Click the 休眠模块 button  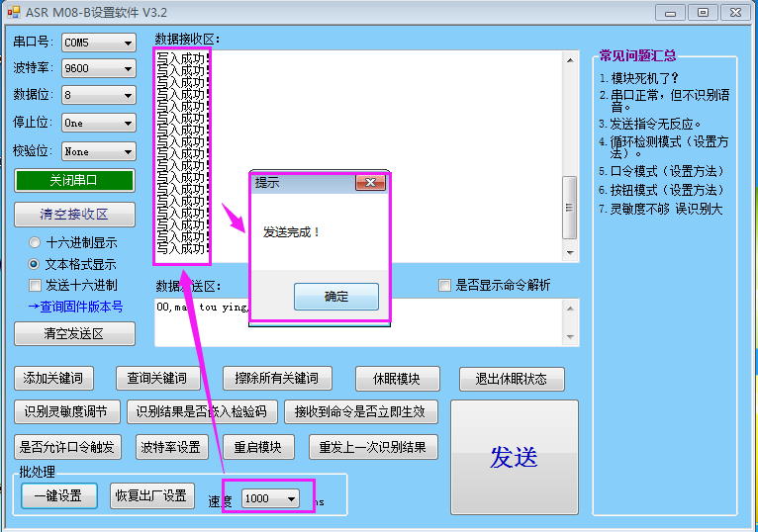coord(398,379)
